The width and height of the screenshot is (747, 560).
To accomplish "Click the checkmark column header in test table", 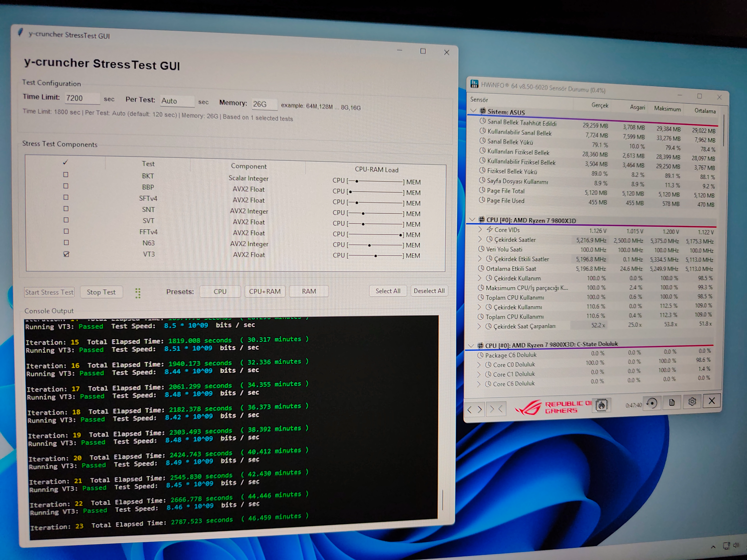I will point(66,162).
